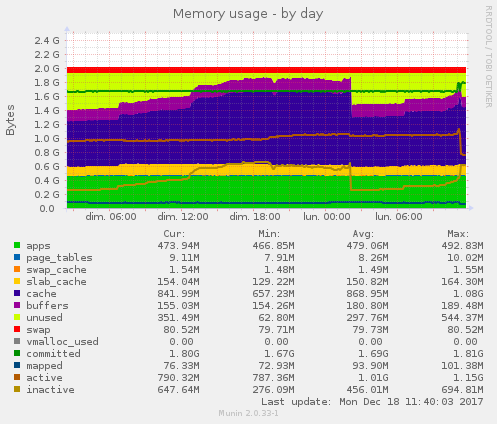Click the buffers average value 180.80M
497x424 pixels.
[367, 306]
